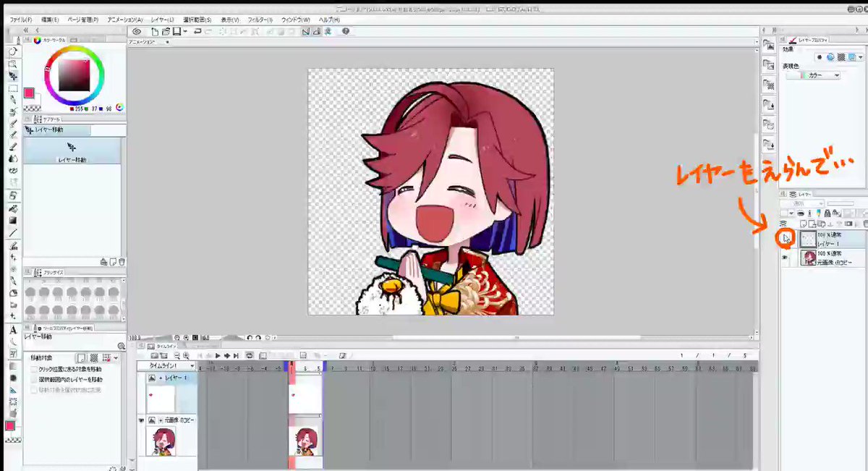
Task: Select the Zoom magnifier tool
Action: coord(14,64)
